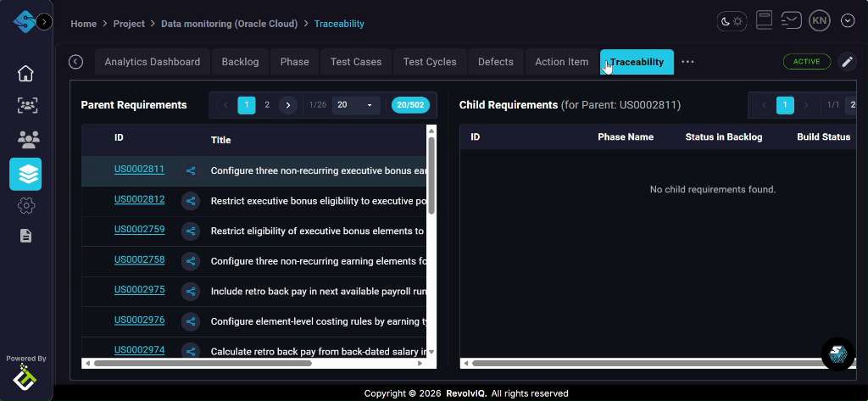Screen dimensions: 868x401
Task: Click previous page arrow in Parent Requirements
Action: click(225, 105)
